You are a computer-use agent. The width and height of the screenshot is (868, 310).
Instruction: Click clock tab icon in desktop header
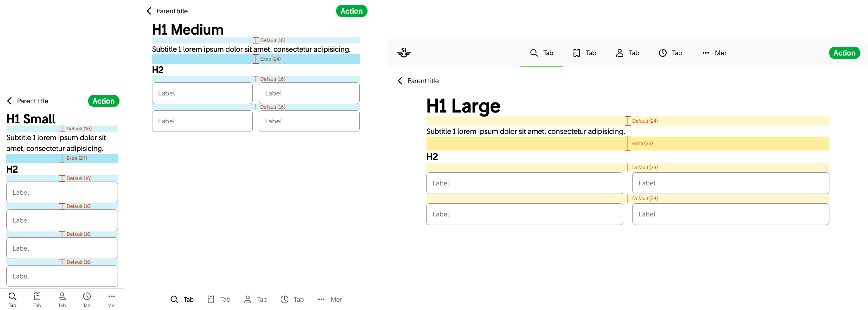pos(663,53)
